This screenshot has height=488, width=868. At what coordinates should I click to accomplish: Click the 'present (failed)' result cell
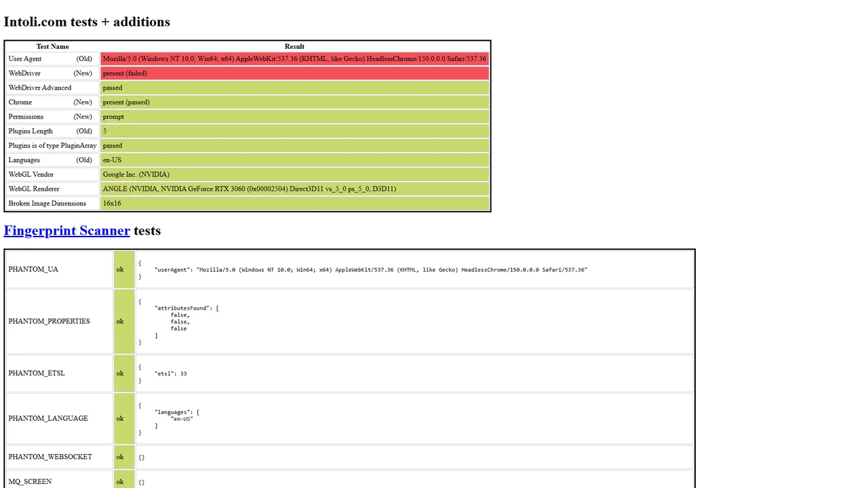point(294,73)
